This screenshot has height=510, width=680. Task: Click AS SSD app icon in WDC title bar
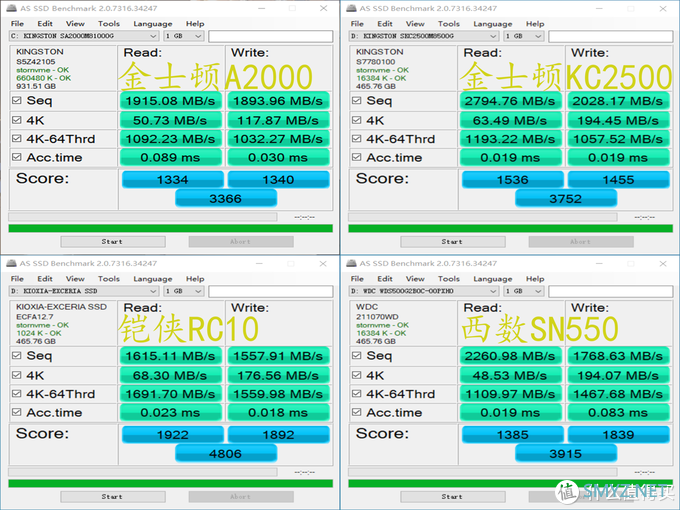[352, 263]
